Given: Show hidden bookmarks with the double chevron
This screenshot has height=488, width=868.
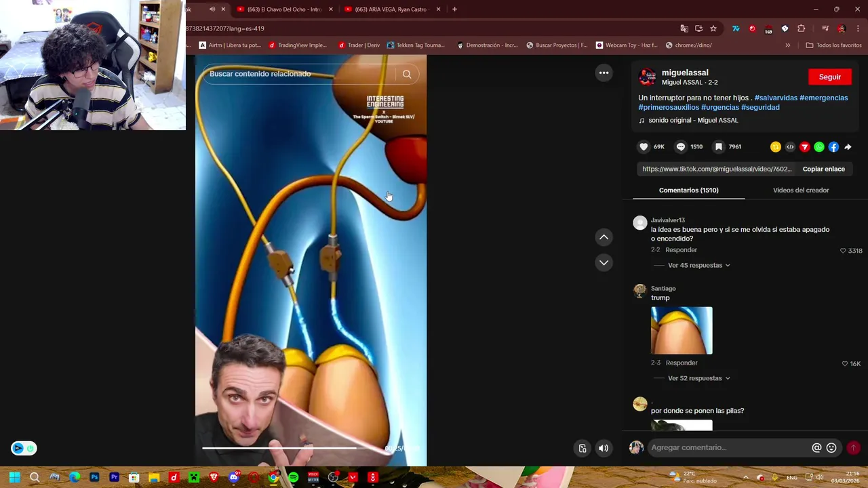Looking at the screenshot, I should [x=788, y=45].
